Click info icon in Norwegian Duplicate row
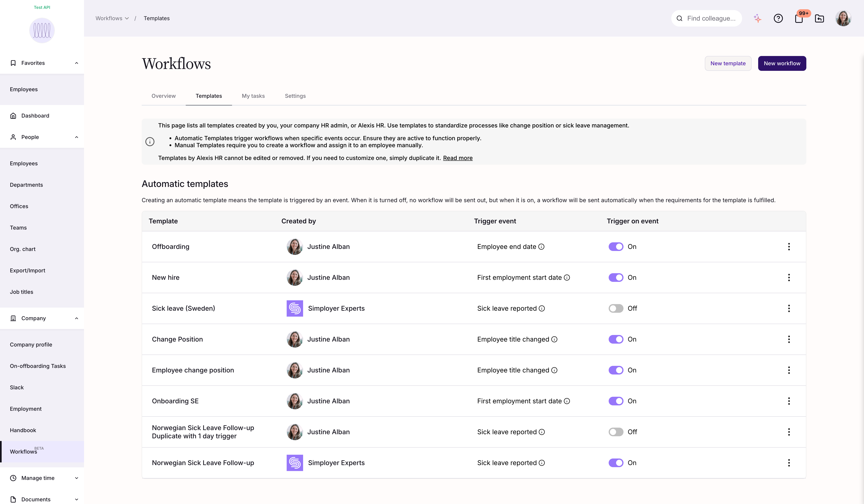Viewport: 864px width, 504px height. point(542,432)
